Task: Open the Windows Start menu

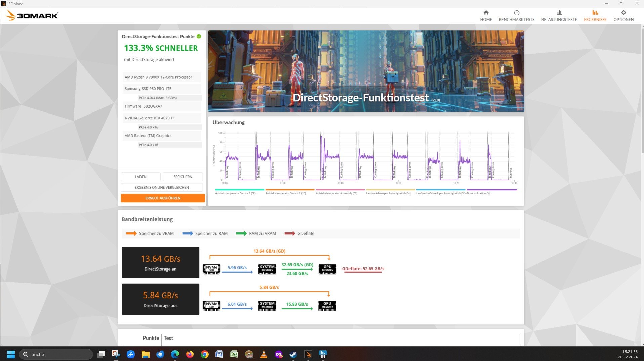Action: 11,354
